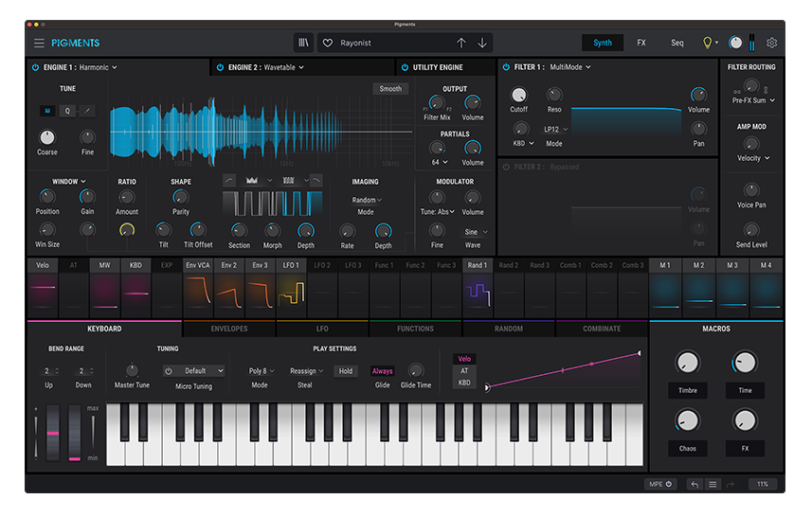
Task: Open Engine 1 Harmonic type dropdown
Action: 98,67
